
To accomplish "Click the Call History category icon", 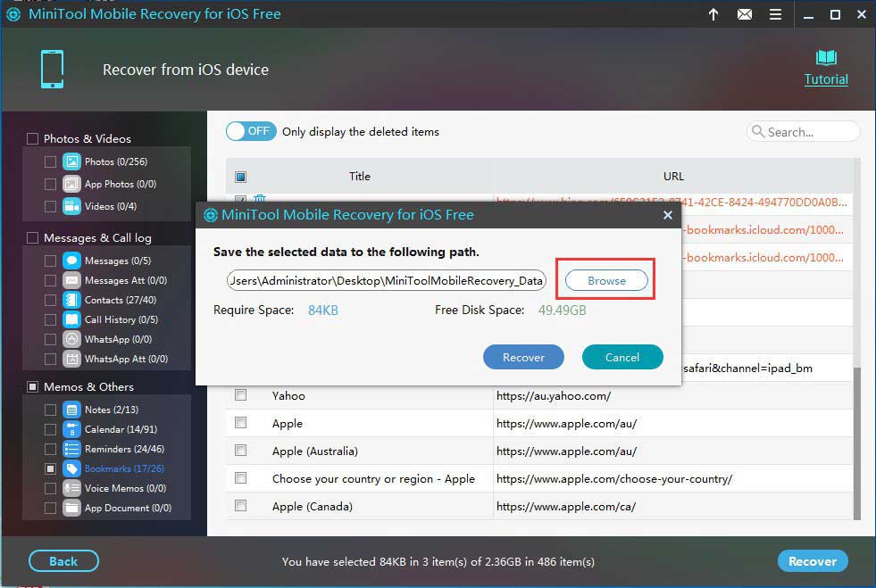I will pyautogui.click(x=71, y=319).
